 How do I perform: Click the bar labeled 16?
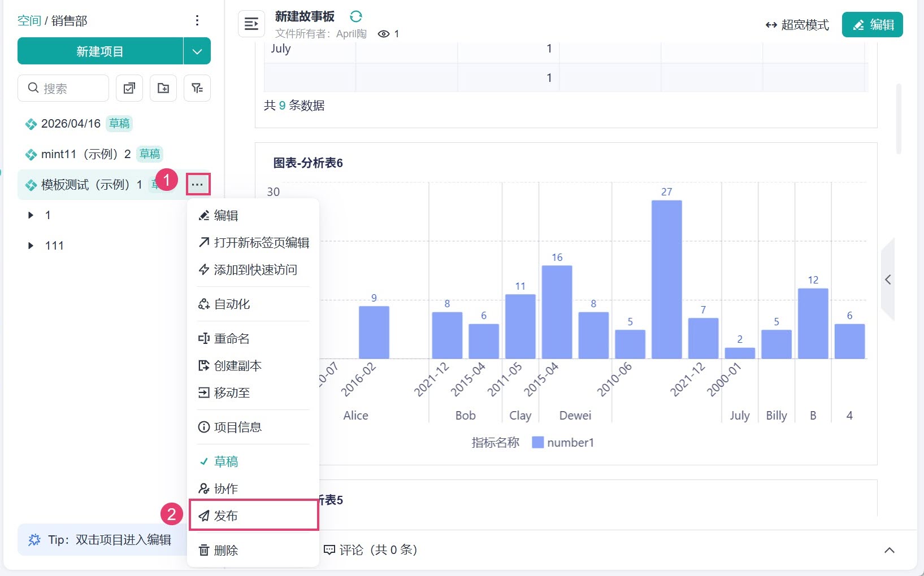coord(557,312)
